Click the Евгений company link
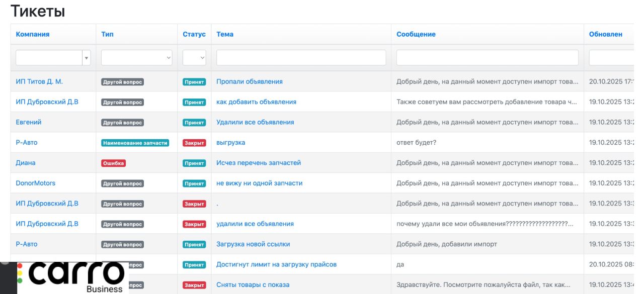The width and height of the screenshot is (644, 294). click(29, 122)
